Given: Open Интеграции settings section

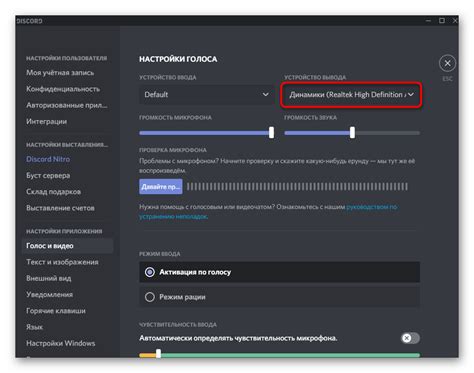Looking at the screenshot, I should click(x=46, y=122).
